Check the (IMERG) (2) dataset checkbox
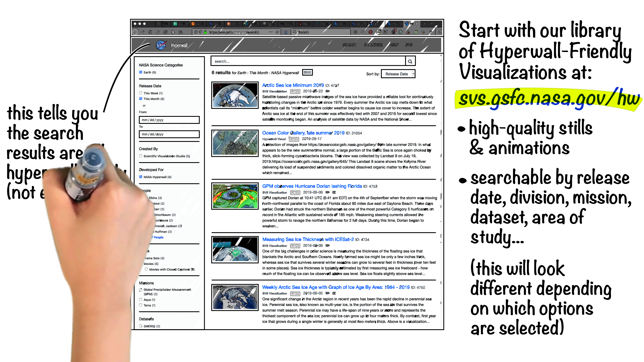644x362 pixels. tap(141, 326)
